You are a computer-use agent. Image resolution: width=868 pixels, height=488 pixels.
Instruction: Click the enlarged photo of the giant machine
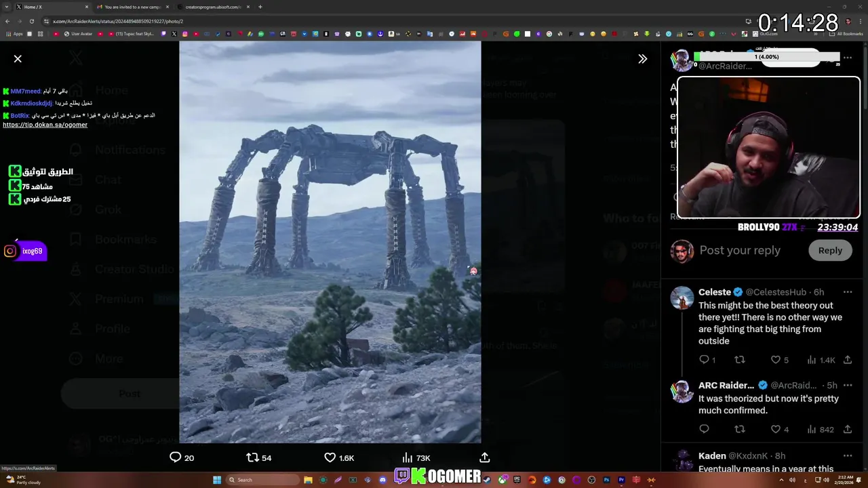(x=330, y=242)
